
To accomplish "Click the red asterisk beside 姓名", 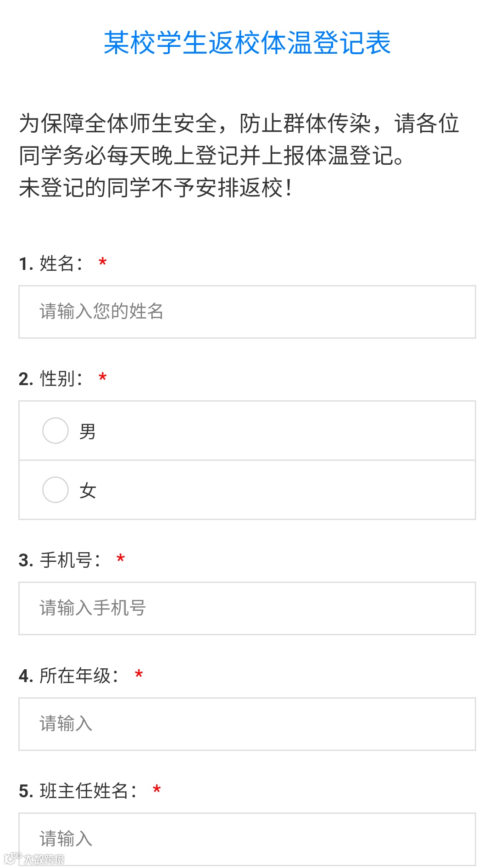I will [x=103, y=263].
